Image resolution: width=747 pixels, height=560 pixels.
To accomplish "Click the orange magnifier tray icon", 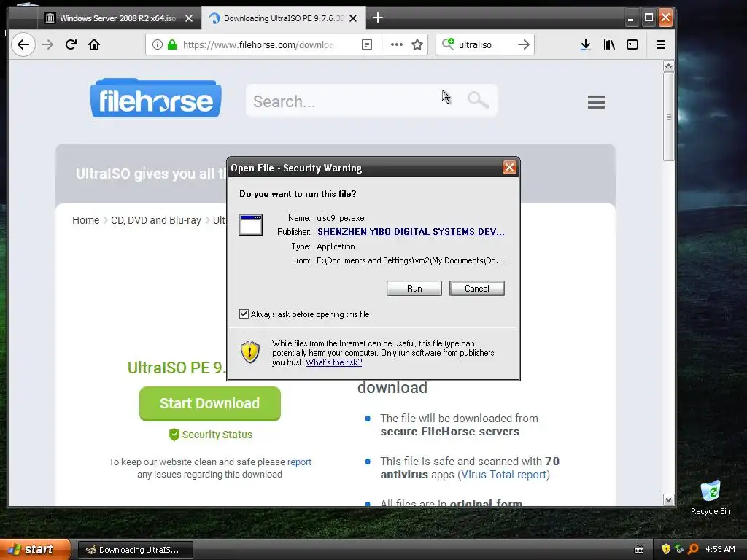I will (x=693, y=549).
